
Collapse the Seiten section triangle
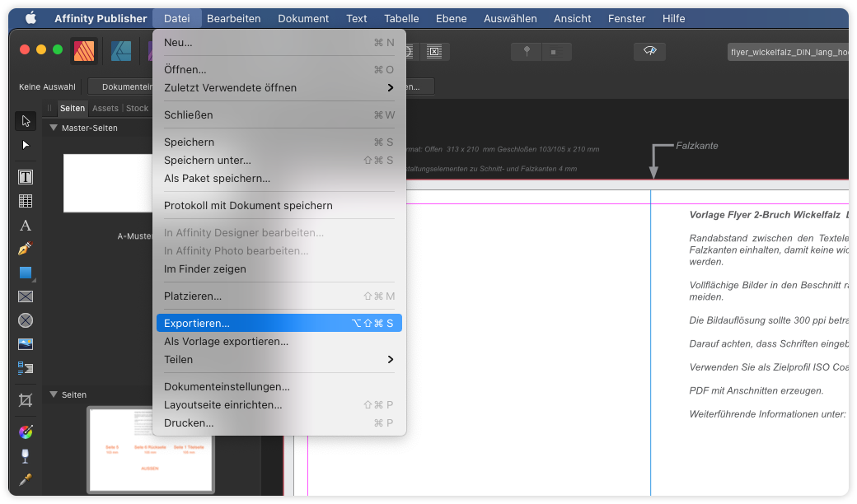(54, 394)
